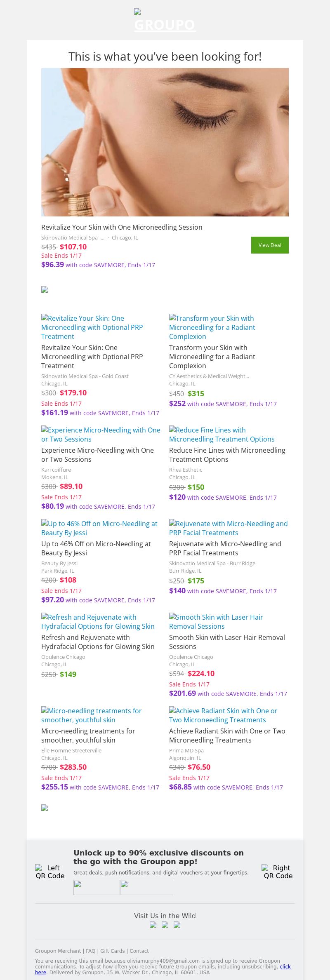
Task: Open the Left QR Code image
Action: [50, 872]
